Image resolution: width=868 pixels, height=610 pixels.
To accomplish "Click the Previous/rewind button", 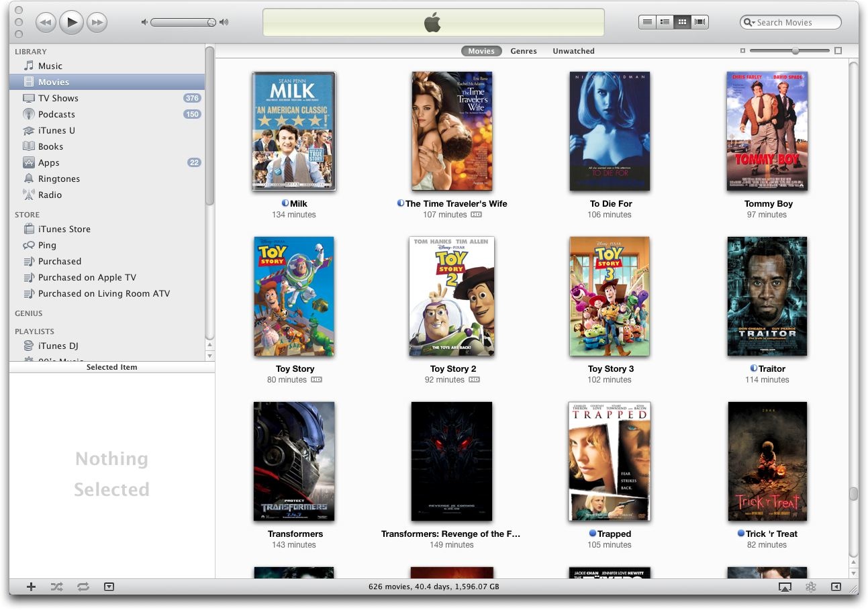I will [x=45, y=22].
